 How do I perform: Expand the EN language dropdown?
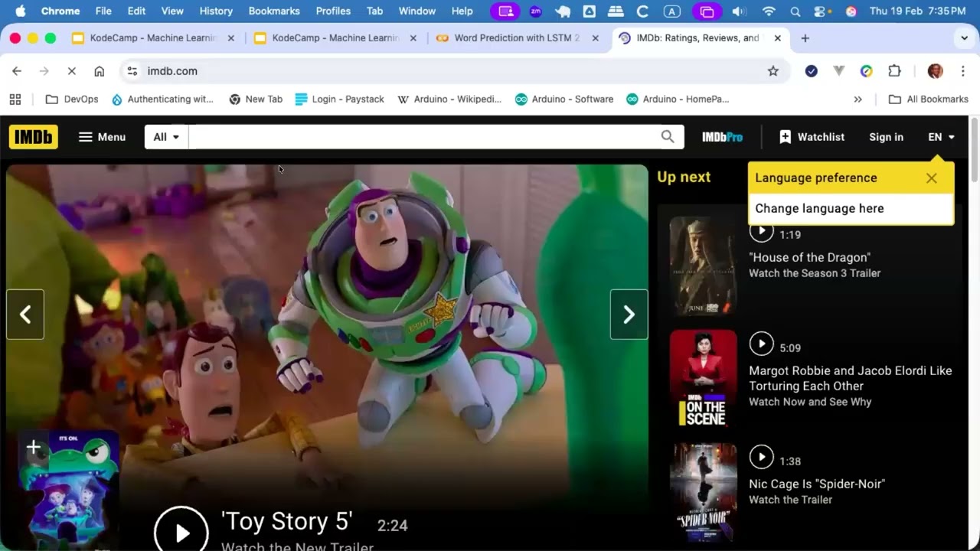click(942, 137)
